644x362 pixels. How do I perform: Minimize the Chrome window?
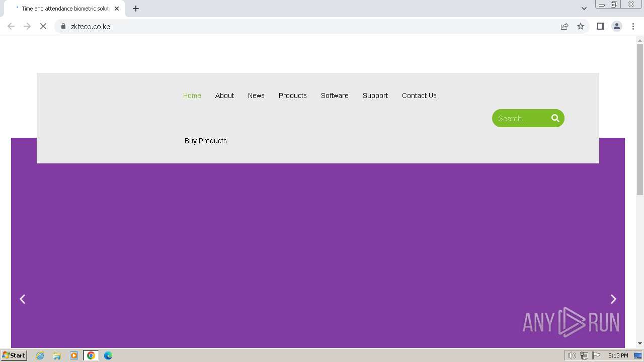pyautogui.click(x=602, y=4)
